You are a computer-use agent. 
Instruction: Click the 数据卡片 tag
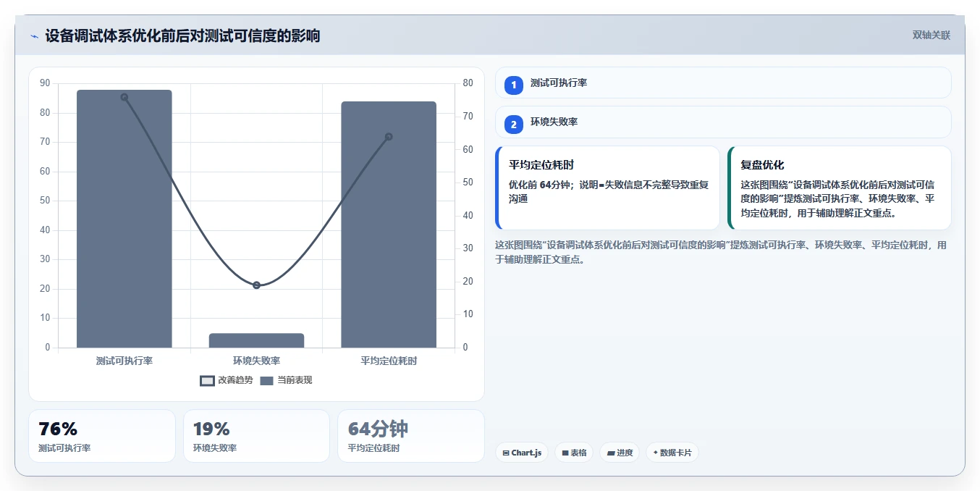click(672, 453)
